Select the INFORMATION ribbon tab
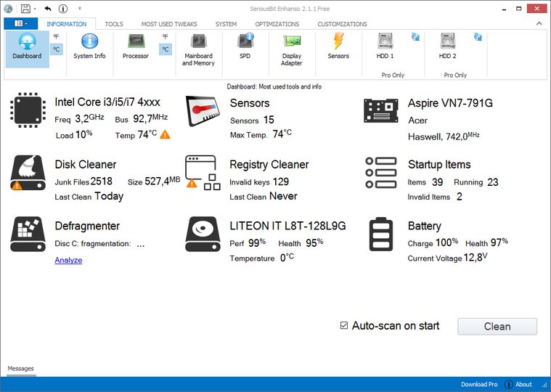Image resolution: width=551 pixels, height=392 pixels. pos(67,24)
